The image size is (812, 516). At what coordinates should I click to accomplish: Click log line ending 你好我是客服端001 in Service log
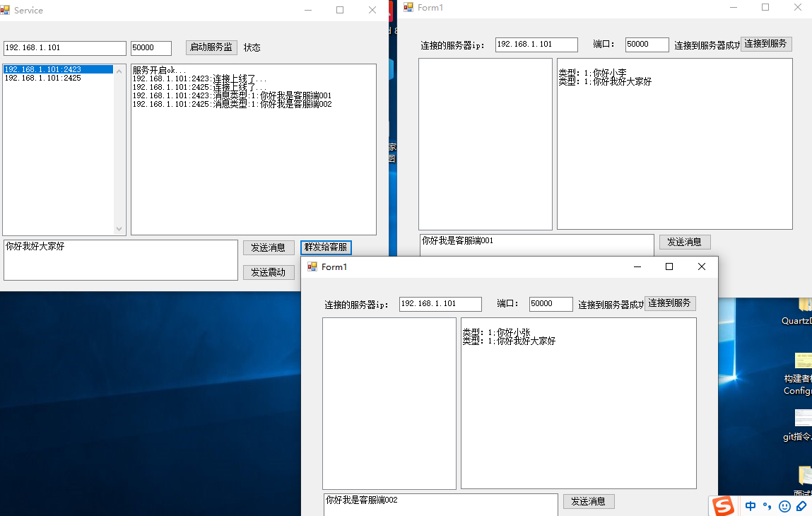click(x=232, y=96)
